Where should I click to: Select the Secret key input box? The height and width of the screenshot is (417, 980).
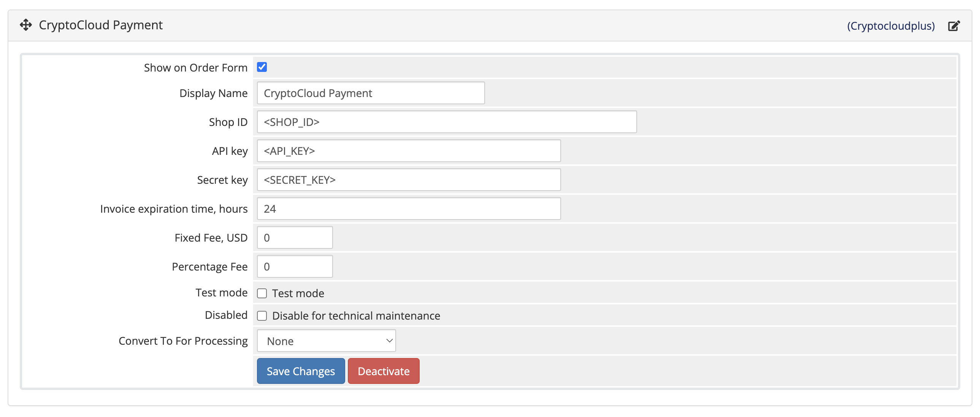(409, 180)
